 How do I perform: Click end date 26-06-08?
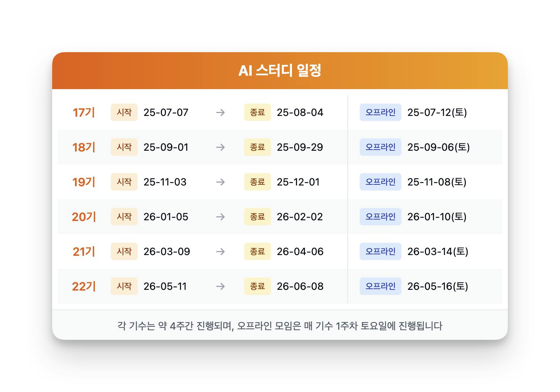[300, 286]
